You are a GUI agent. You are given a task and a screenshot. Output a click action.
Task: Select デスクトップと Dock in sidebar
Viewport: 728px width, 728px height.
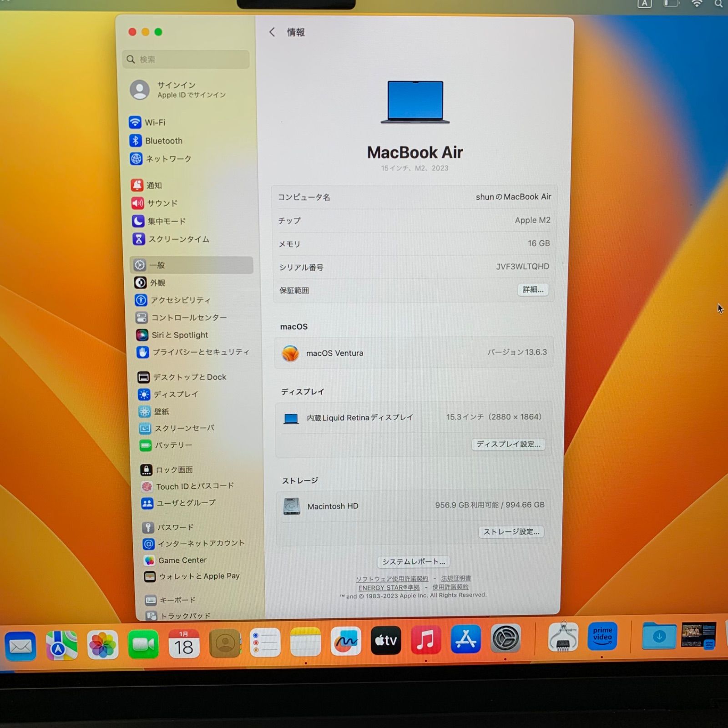tap(182, 377)
